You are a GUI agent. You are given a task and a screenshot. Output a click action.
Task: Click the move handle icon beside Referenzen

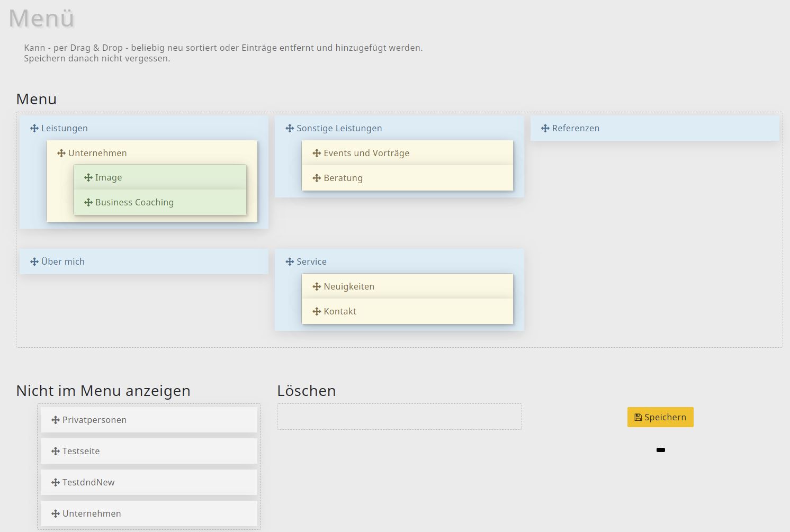pos(545,128)
